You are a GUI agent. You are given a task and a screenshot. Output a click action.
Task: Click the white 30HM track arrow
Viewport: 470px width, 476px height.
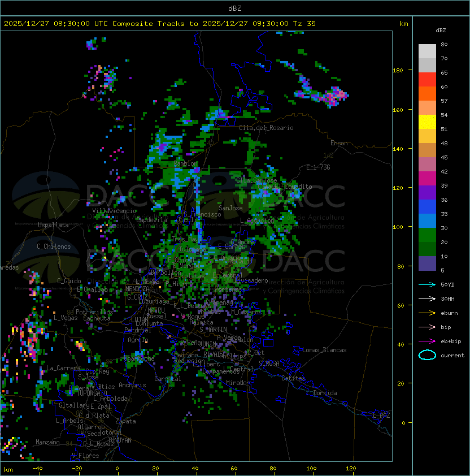coord(427,298)
